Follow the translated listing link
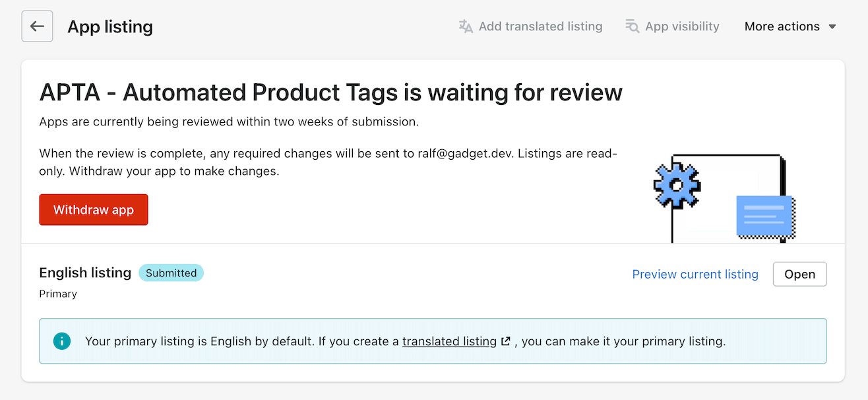Viewport: 868px width, 400px height. coord(449,341)
